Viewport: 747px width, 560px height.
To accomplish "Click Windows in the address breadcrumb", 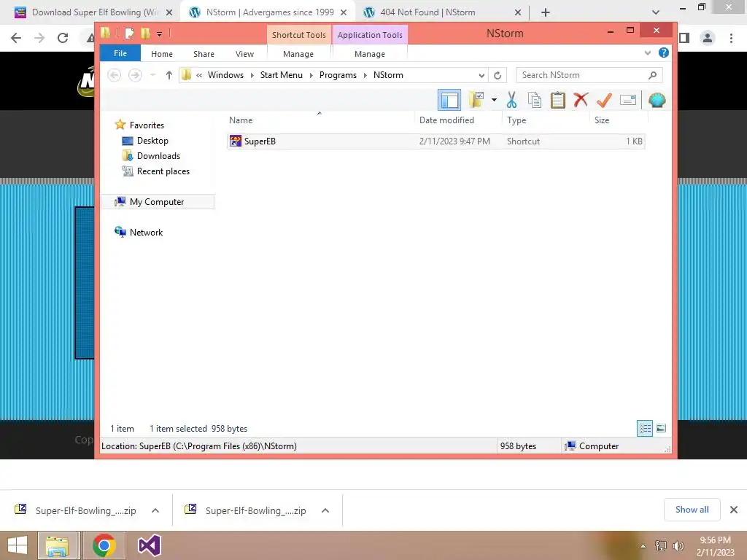I will tap(225, 75).
